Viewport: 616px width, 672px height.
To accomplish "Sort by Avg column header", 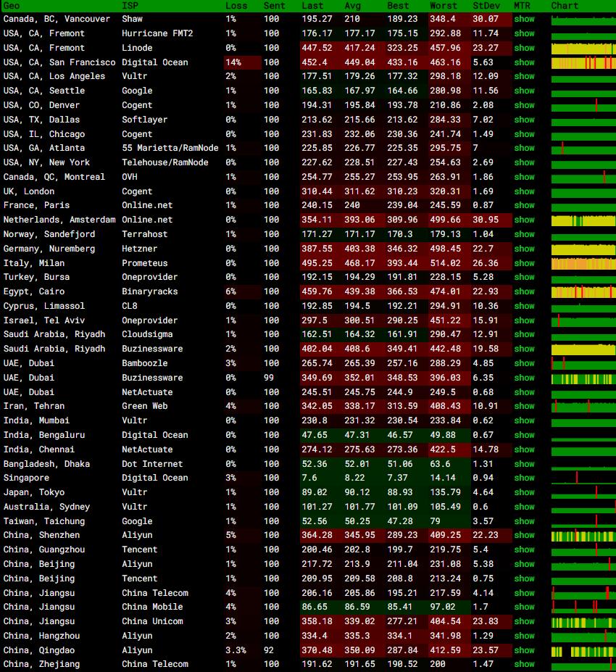I will [352, 6].
